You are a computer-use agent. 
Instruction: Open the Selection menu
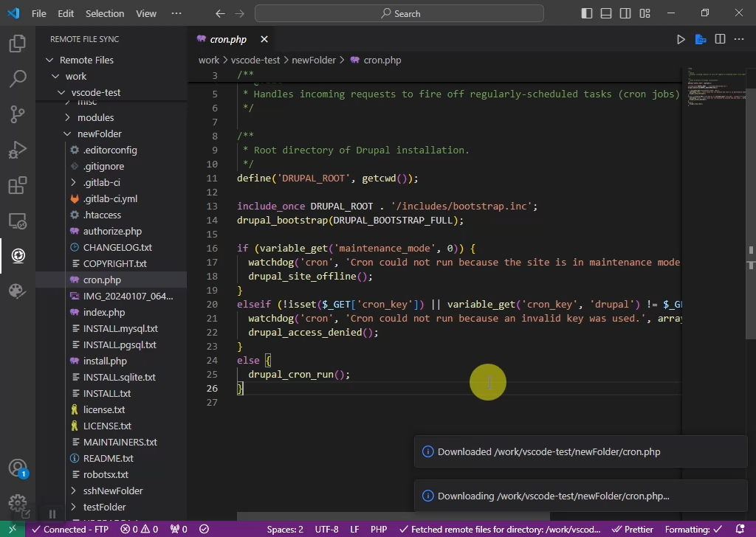(x=105, y=13)
